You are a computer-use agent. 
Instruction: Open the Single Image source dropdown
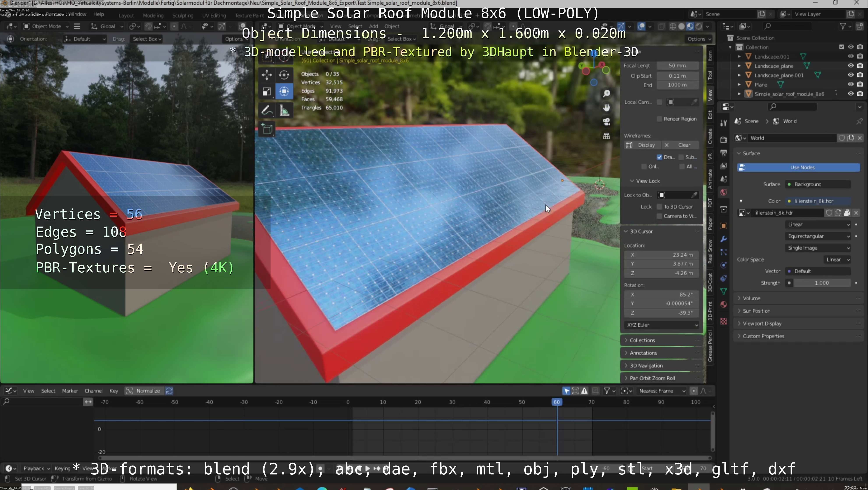point(818,248)
